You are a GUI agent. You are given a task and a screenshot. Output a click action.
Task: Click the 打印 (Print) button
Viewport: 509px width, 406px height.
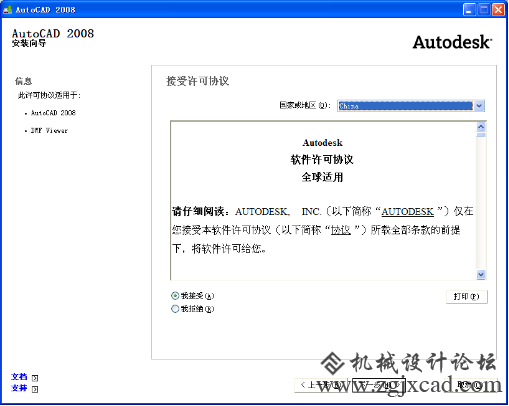467,296
